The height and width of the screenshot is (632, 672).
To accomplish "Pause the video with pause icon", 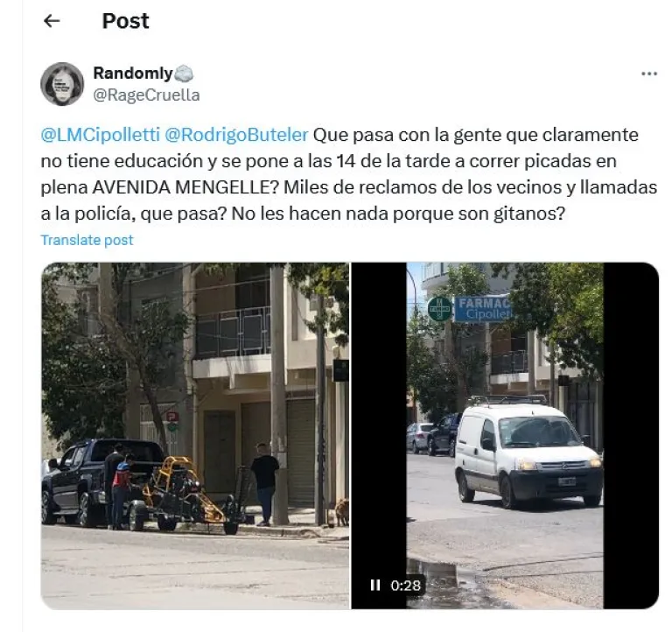I will 375,585.
